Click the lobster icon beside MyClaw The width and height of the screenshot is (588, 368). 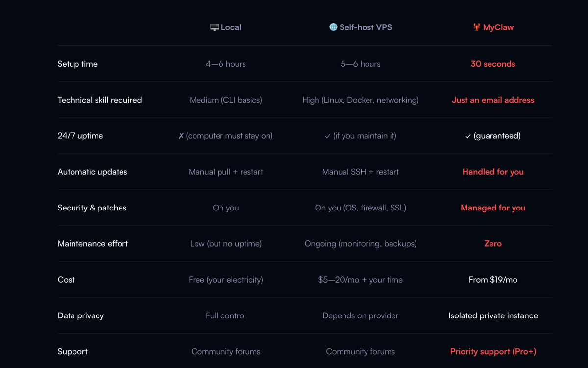click(476, 27)
